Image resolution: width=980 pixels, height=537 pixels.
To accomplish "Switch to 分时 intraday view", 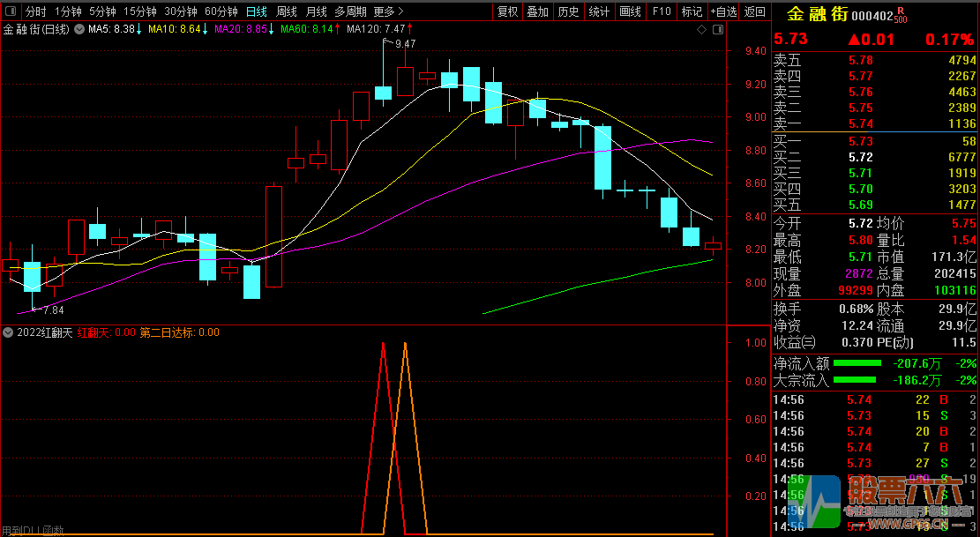I will click(35, 11).
